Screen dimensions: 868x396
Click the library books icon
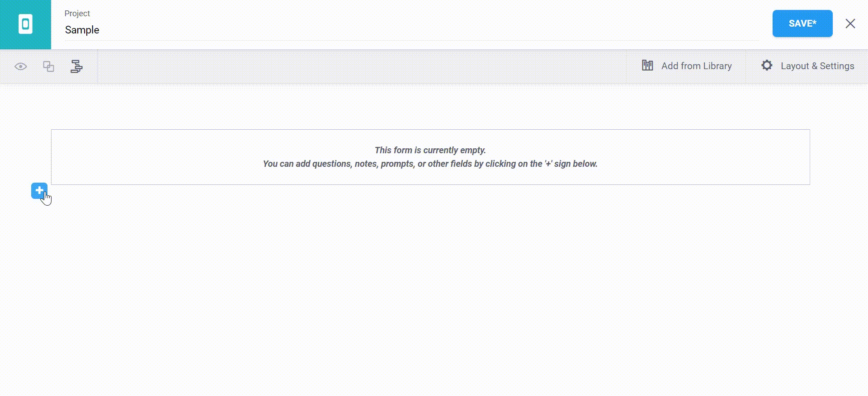[x=647, y=66]
